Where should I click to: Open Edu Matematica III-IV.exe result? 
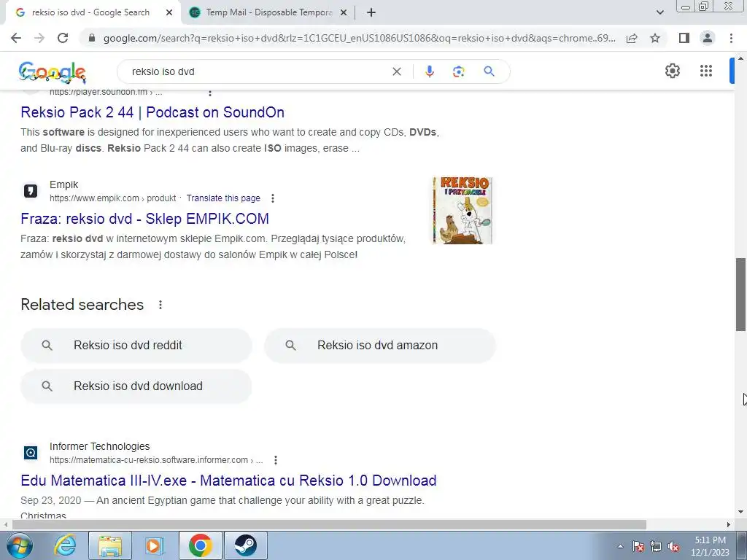pyautogui.click(x=228, y=481)
